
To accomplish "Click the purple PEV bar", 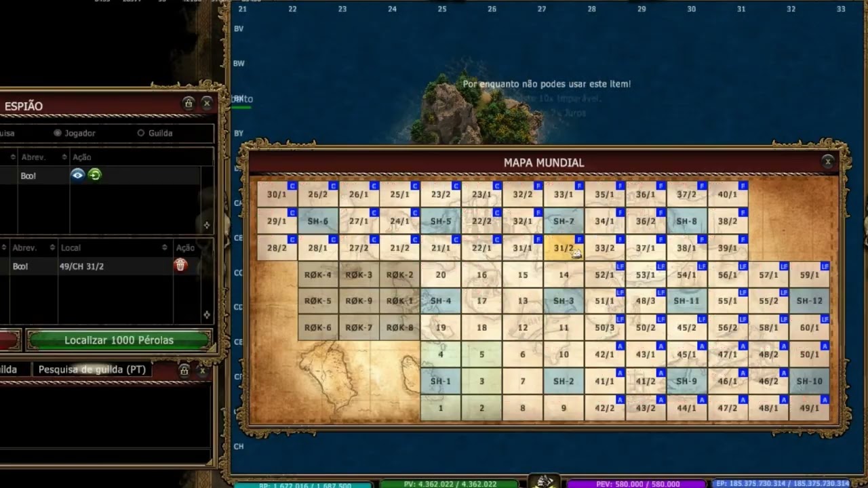I will pos(636,484).
